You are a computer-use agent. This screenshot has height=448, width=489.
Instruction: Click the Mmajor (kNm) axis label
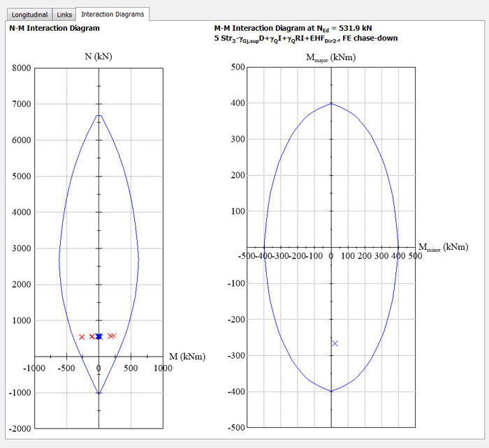[x=331, y=56]
